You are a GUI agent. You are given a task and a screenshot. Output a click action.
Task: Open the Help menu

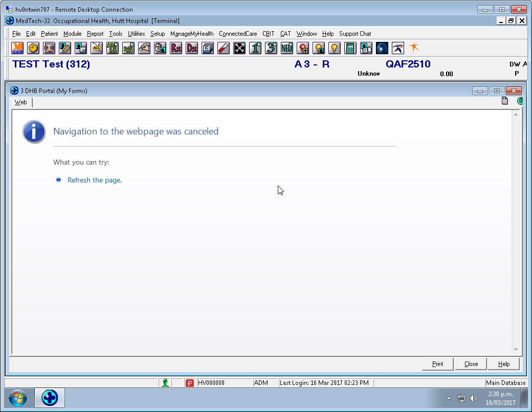point(328,34)
